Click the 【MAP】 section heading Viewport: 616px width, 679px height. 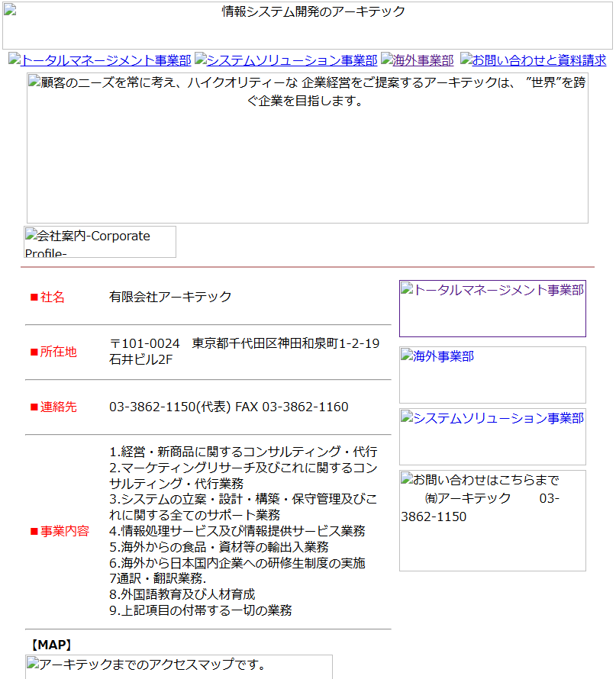51,645
